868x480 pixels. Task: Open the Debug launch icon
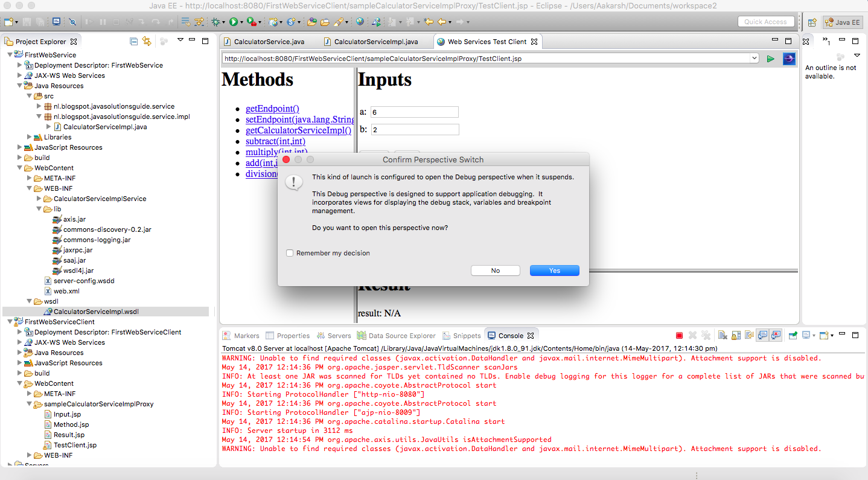(214, 22)
